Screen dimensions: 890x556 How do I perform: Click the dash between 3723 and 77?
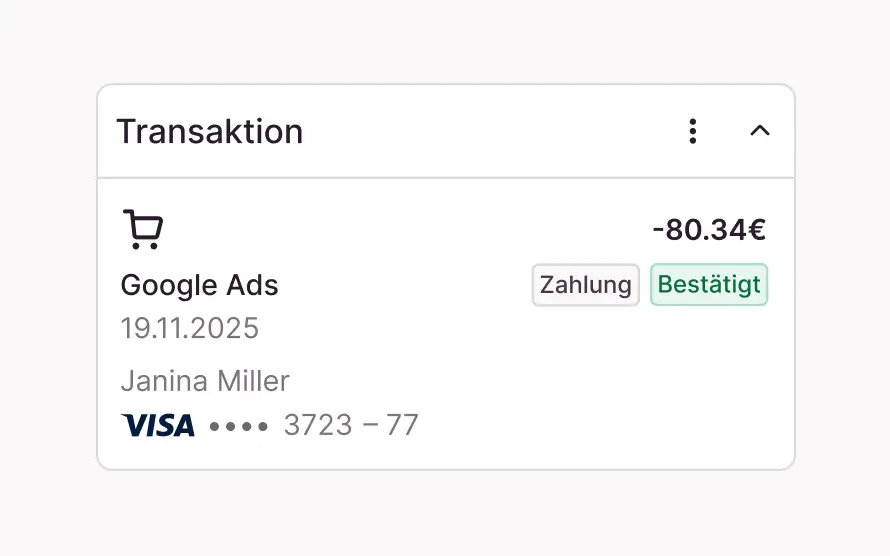tap(370, 425)
